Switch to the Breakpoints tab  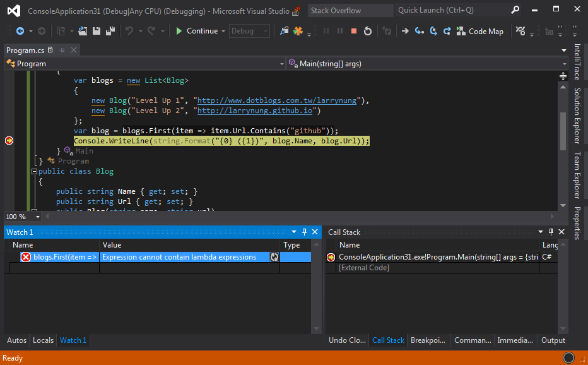click(x=428, y=340)
